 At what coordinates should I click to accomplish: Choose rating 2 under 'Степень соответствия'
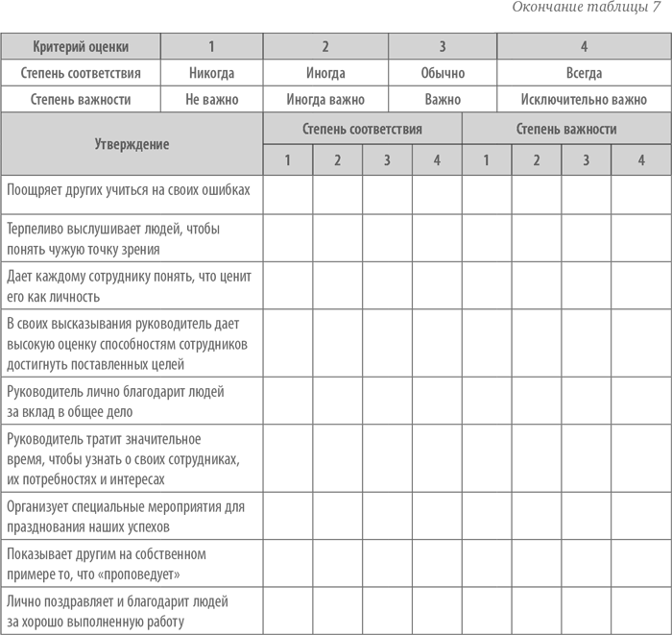tap(338, 160)
